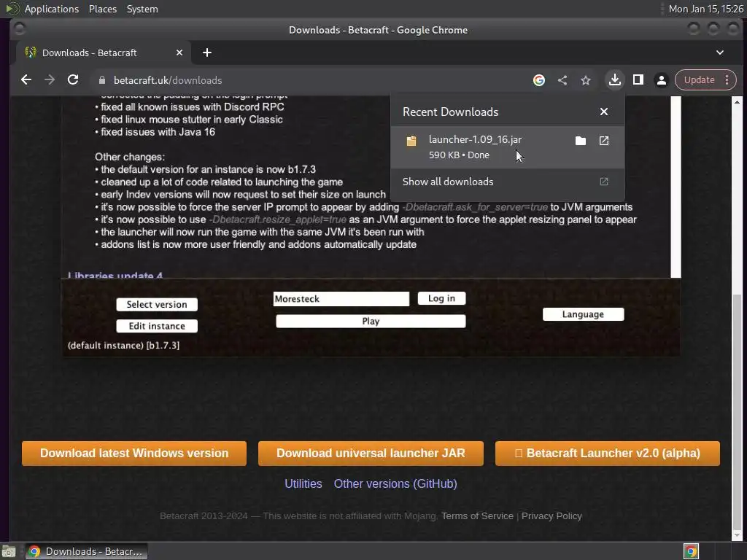Click the desktop menu logo icon at top-left

[12, 9]
